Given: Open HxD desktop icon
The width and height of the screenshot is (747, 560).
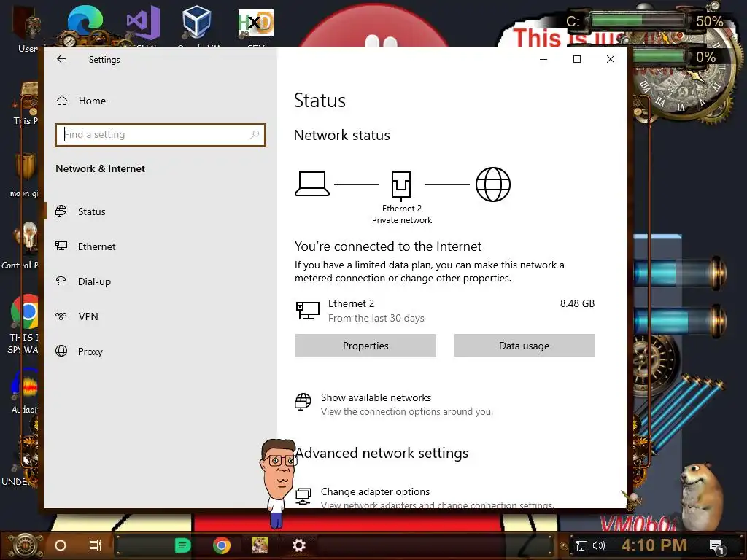Looking at the screenshot, I should (256, 23).
